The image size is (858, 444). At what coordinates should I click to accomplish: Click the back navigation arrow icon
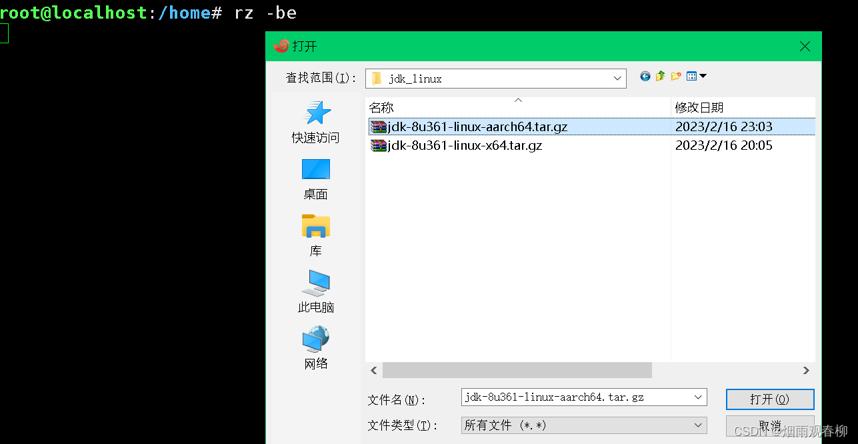pos(645,76)
